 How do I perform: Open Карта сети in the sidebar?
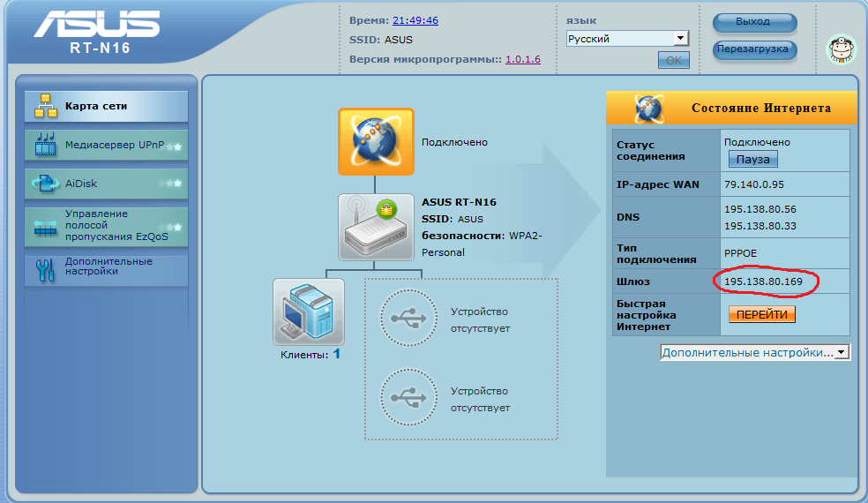106,107
